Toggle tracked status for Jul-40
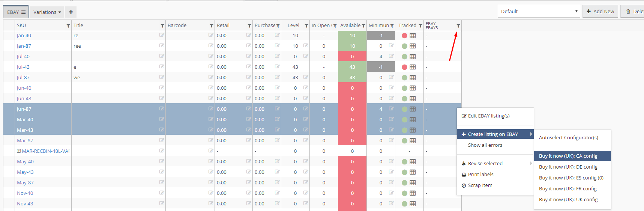The width and height of the screenshot is (644, 211). pyautogui.click(x=404, y=57)
